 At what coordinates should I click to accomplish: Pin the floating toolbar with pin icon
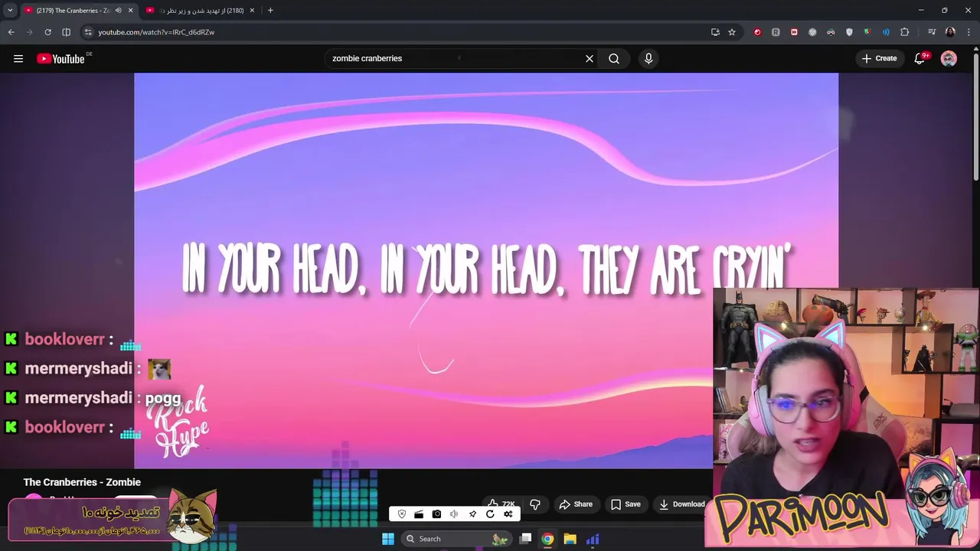click(x=472, y=514)
